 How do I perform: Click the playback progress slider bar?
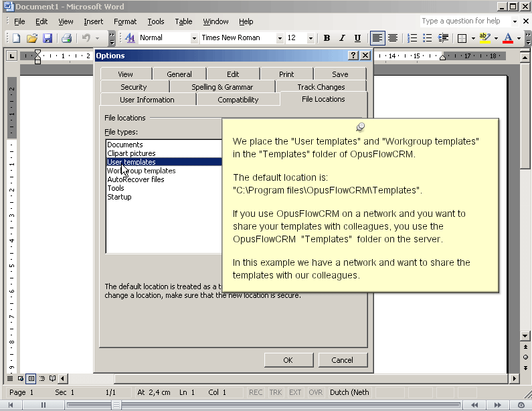pyautogui.click(x=264, y=404)
